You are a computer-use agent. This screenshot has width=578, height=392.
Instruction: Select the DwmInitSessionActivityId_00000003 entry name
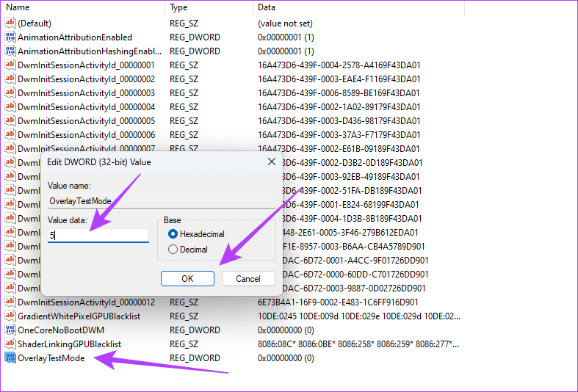(86, 92)
